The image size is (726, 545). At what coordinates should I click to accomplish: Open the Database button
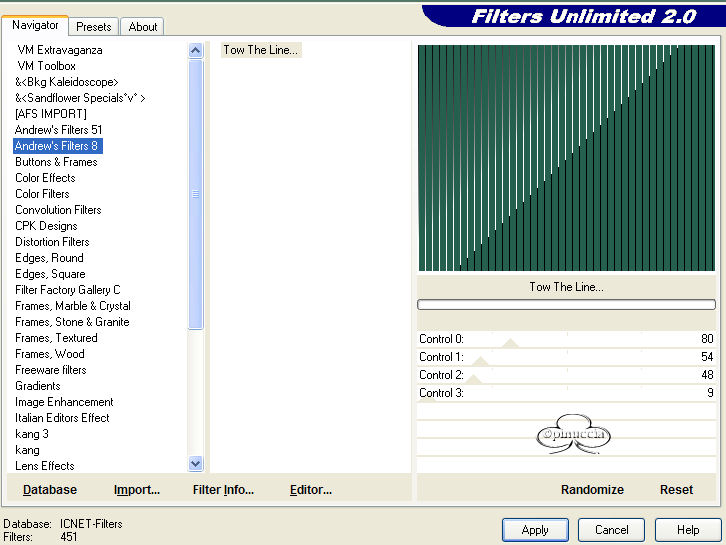[x=50, y=490]
